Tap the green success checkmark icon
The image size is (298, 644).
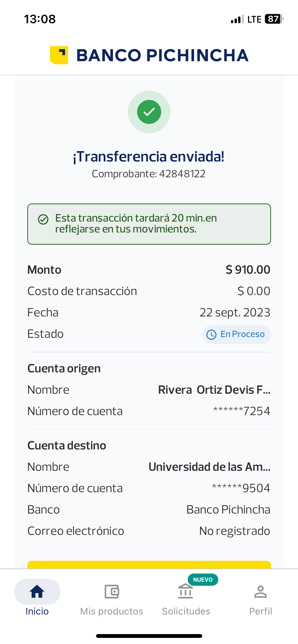click(x=149, y=112)
